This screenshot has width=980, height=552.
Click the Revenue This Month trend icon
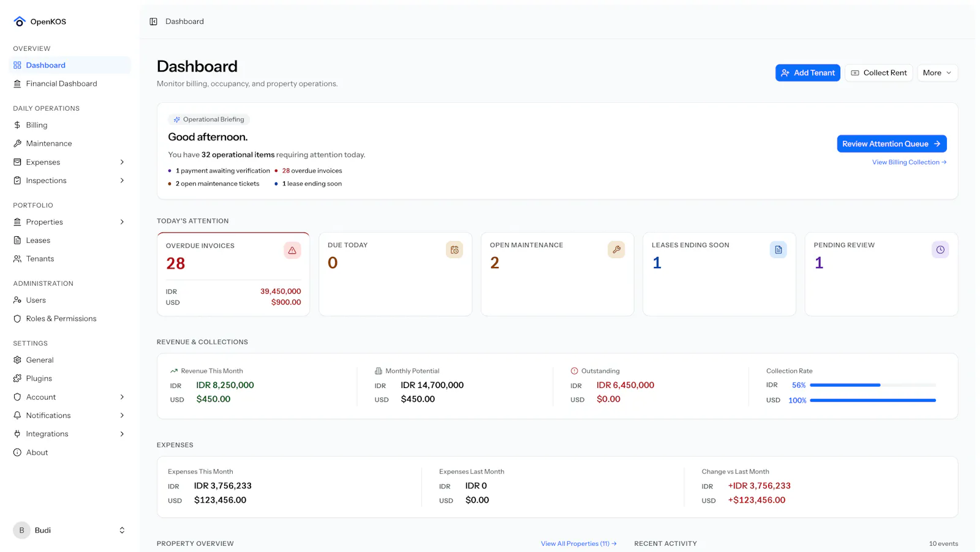pos(174,371)
